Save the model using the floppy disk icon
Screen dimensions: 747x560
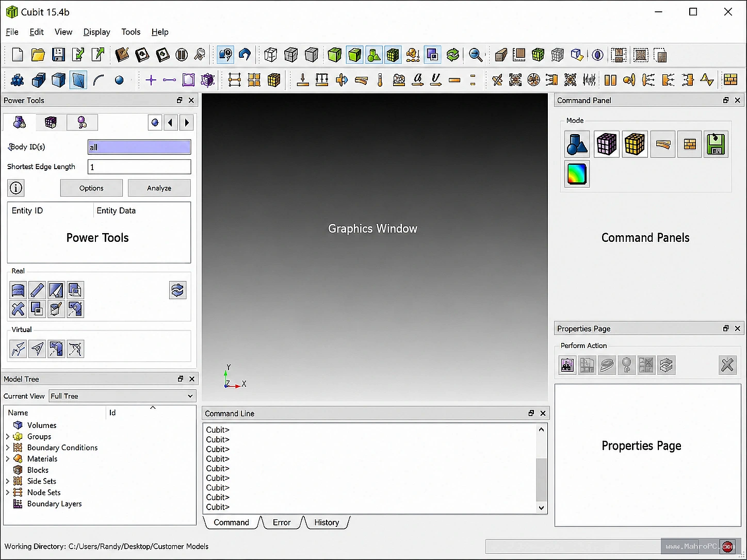[58, 55]
